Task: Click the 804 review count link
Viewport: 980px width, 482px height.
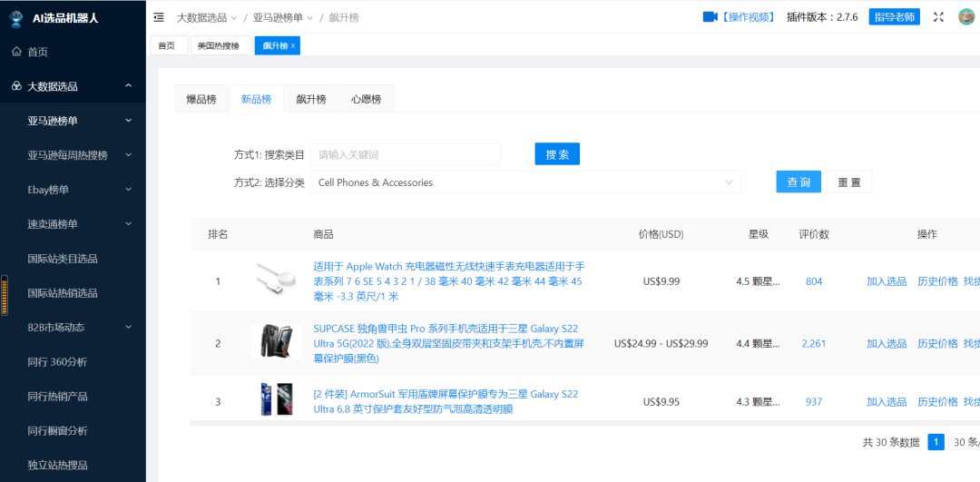Action: point(814,281)
